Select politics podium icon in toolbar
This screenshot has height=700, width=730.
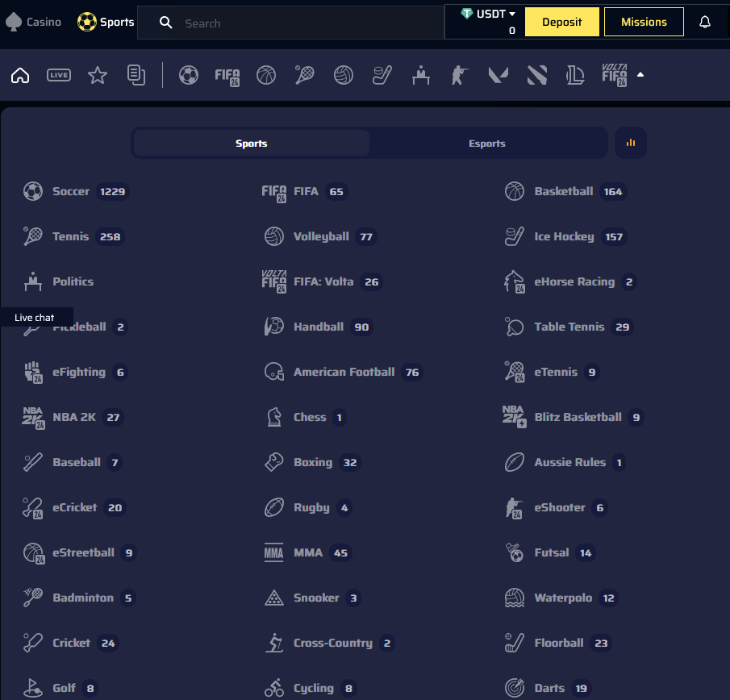421,75
